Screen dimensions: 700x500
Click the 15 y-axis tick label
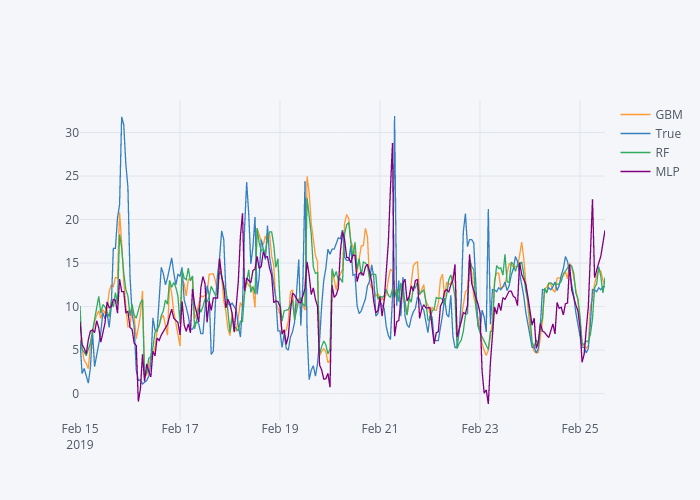pyautogui.click(x=72, y=263)
